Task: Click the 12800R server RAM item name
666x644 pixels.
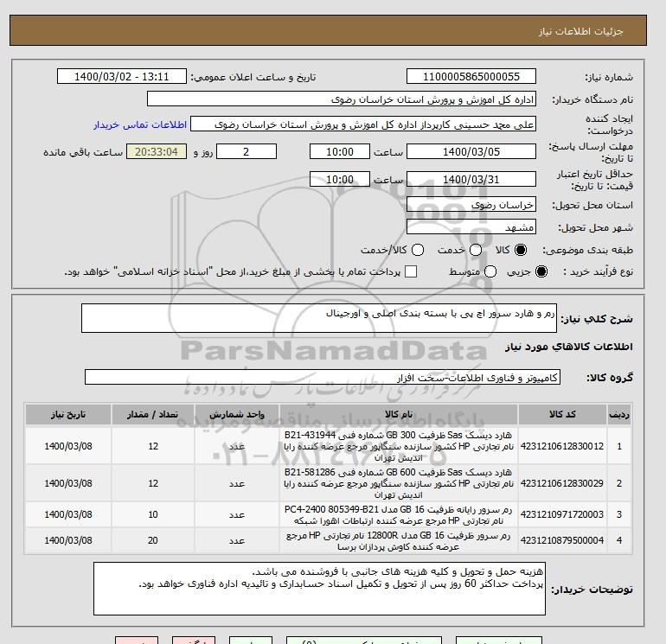Action: pos(399,541)
